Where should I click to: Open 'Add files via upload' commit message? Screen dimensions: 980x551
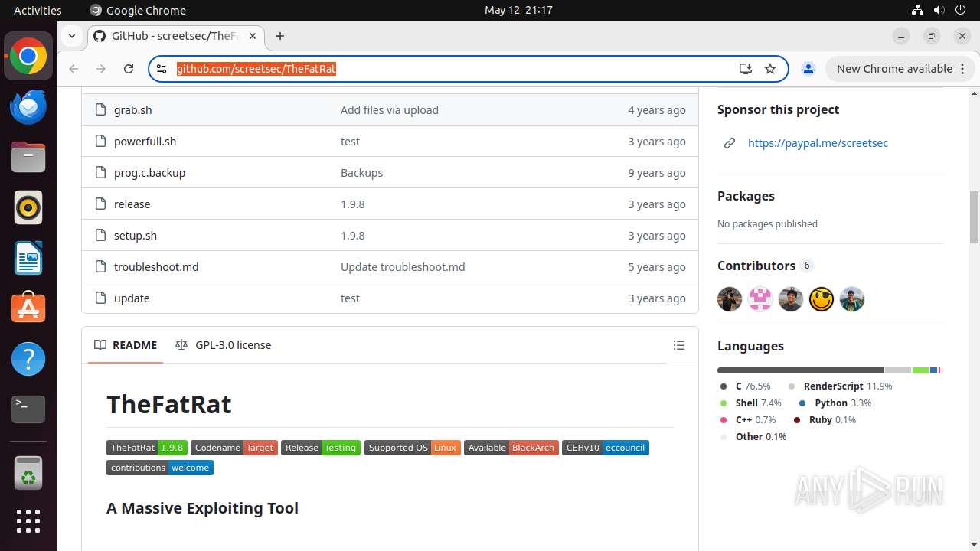click(390, 110)
